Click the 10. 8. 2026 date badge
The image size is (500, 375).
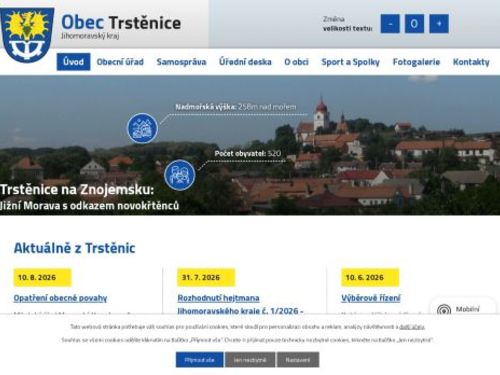coord(42,277)
